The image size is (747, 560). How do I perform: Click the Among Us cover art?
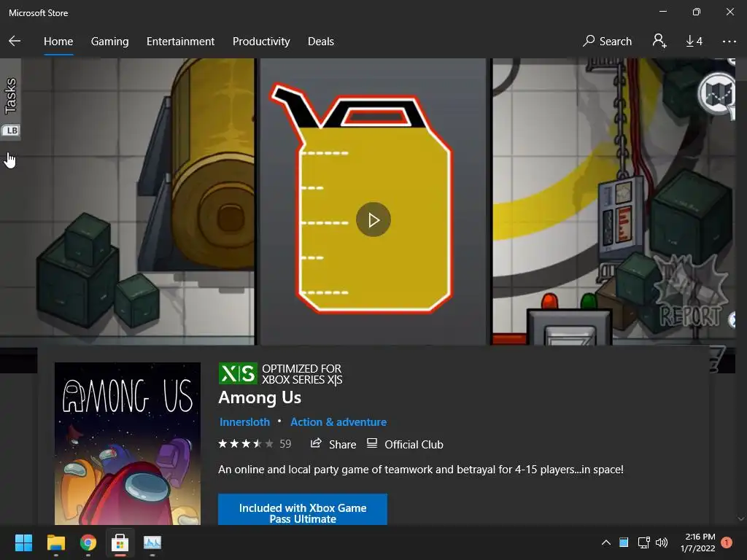coord(128,443)
